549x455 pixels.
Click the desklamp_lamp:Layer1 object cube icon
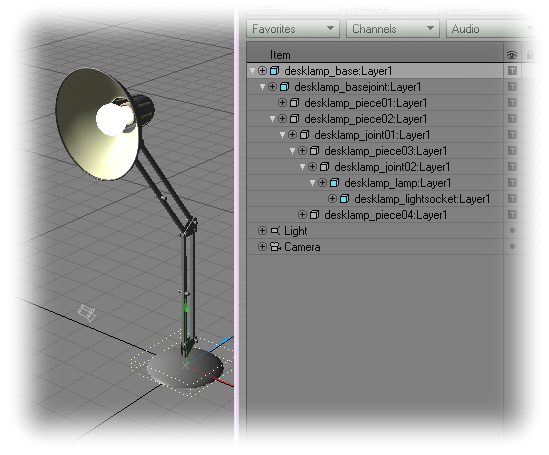[335, 182]
